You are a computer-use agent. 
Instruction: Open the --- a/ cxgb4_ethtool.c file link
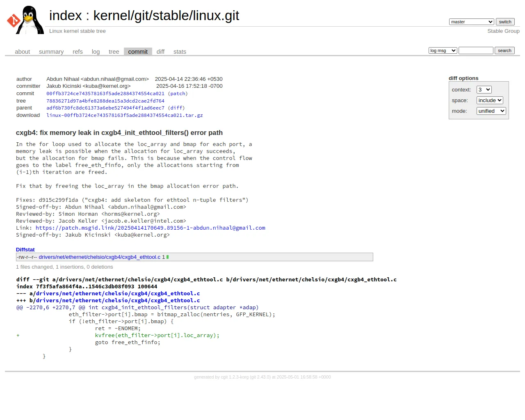pos(118,294)
